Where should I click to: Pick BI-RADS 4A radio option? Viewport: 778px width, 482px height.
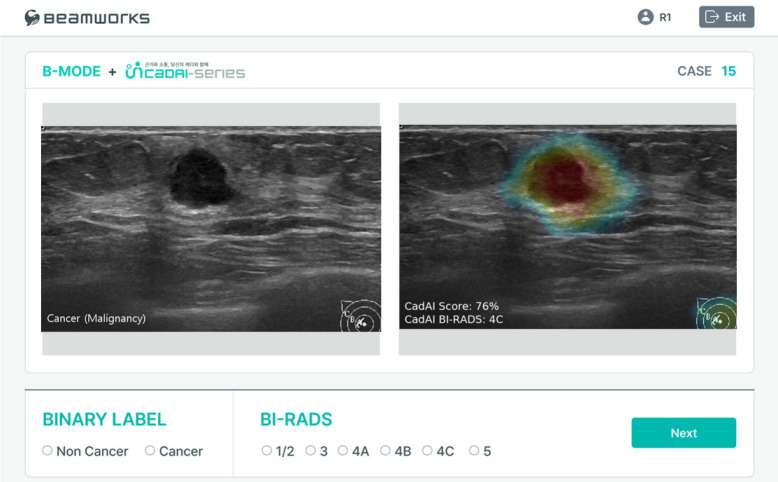[x=343, y=451]
